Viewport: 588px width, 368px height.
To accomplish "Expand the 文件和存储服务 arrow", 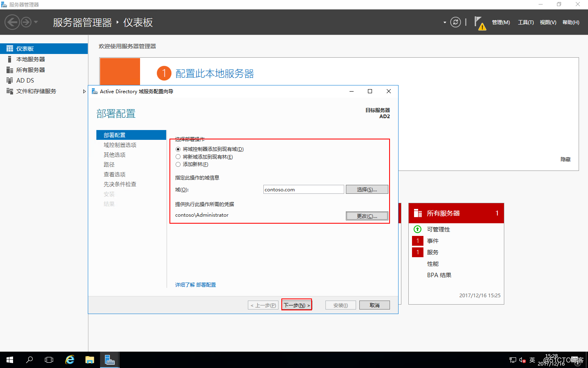I will click(x=84, y=91).
